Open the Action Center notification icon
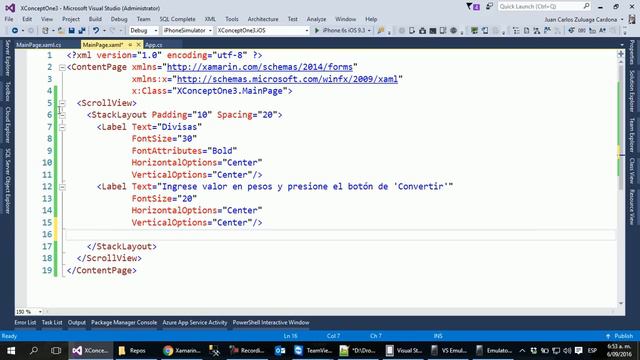The width and height of the screenshot is (640, 360). 578,351
